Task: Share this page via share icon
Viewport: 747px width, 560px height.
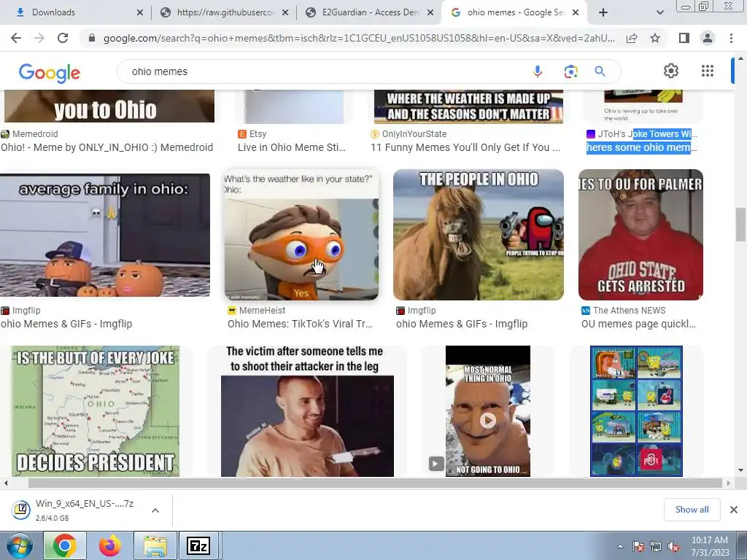Action: pos(632,38)
